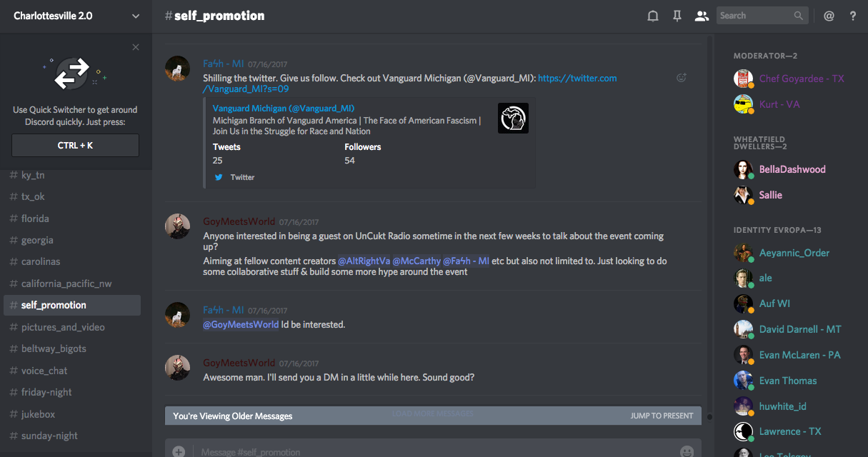
Task: Open BellaDashwood's member profile
Action: 792,169
